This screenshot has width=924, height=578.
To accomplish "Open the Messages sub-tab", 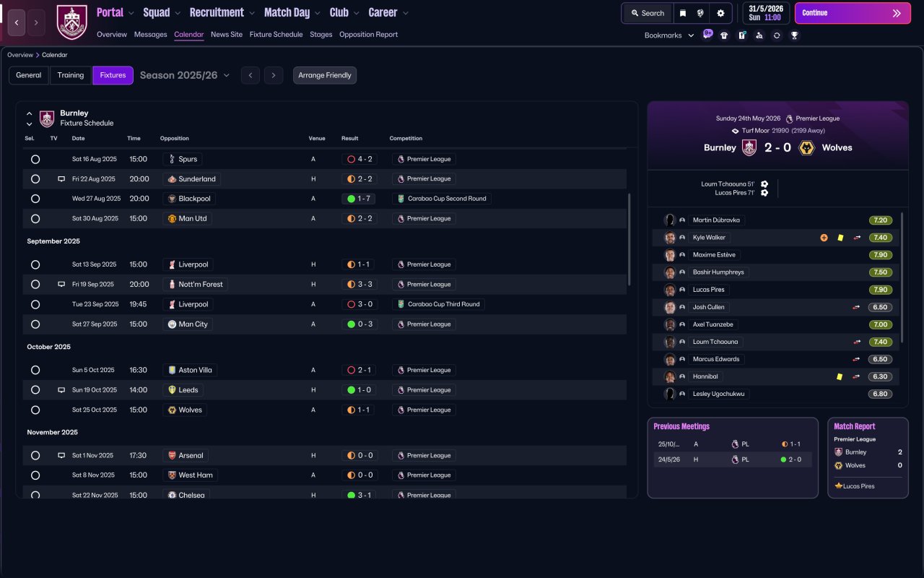I will 150,35.
